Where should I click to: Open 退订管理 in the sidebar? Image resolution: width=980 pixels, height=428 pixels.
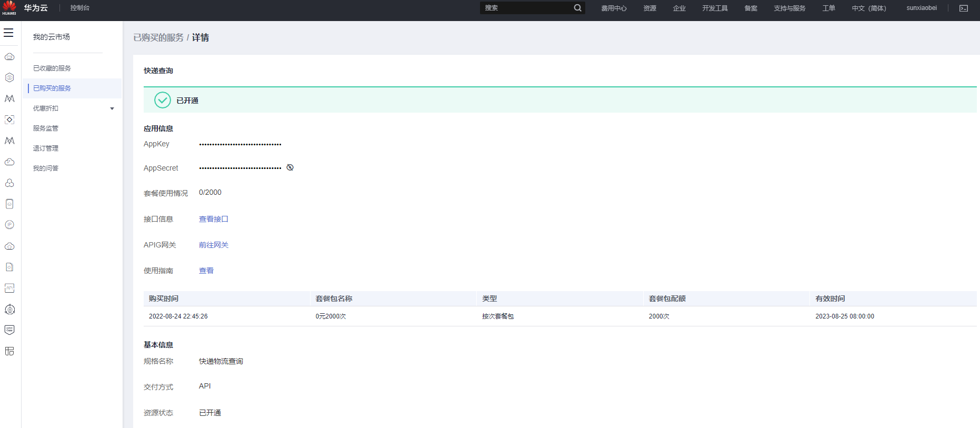[x=46, y=148]
